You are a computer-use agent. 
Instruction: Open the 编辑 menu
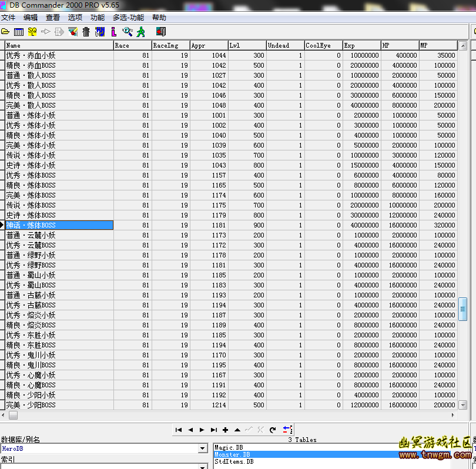(x=31, y=18)
